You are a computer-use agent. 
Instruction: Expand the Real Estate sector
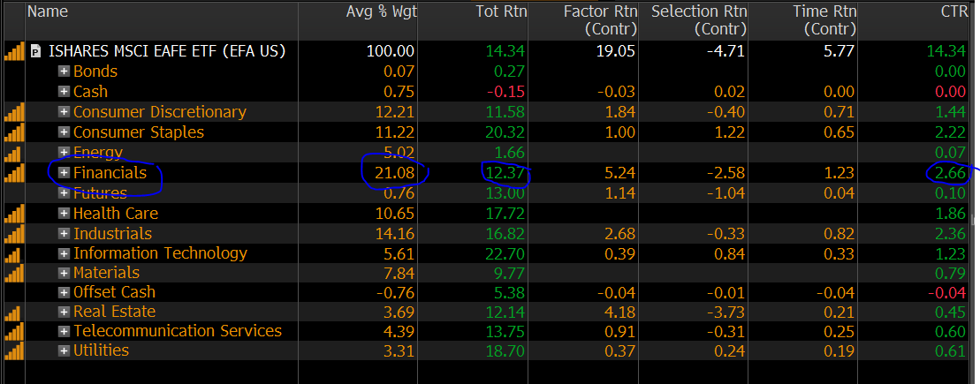(63, 312)
